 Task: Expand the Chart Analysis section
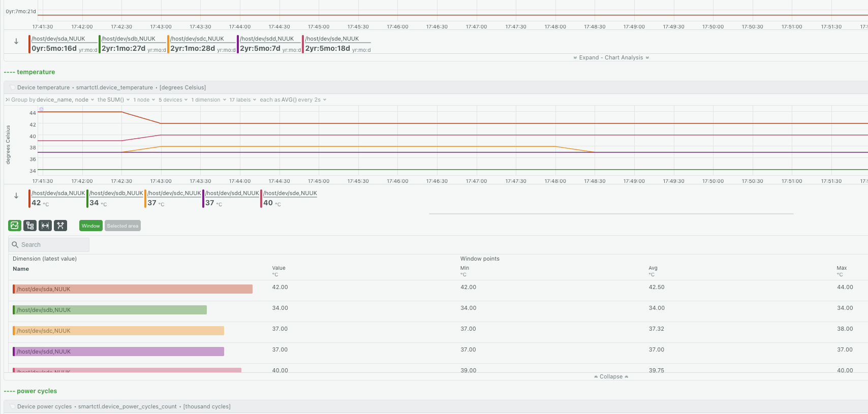pyautogui.click(x=611, y=57)
